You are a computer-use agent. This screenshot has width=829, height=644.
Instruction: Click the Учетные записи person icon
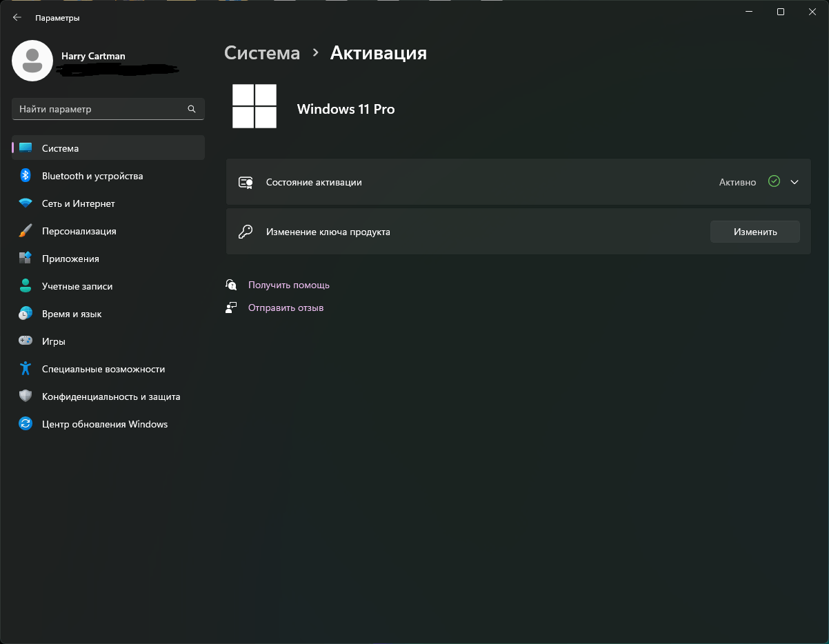coord(26,285)
